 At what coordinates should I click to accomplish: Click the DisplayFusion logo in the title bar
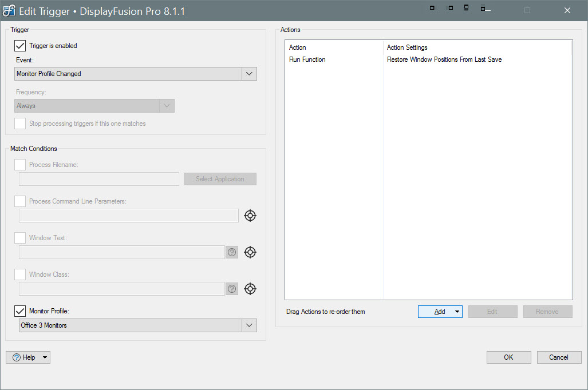coord(9,11)
